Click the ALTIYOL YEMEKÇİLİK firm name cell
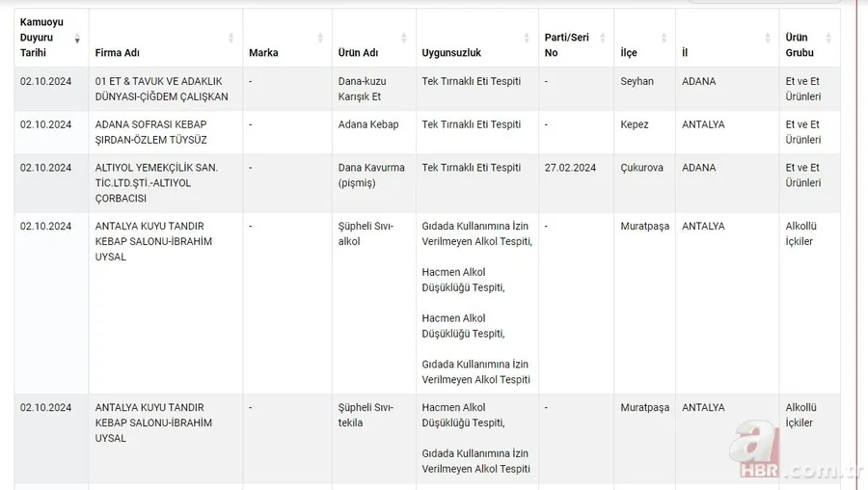 [x=156, y=182]
